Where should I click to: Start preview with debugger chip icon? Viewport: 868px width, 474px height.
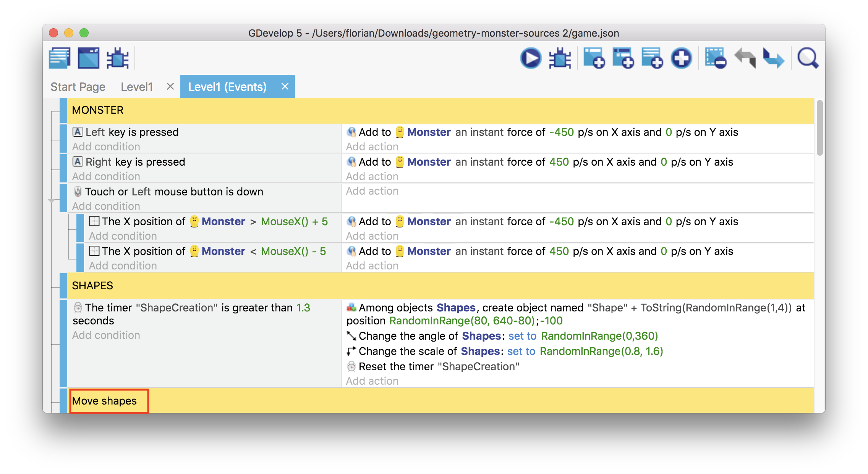(x=560, y=58)
